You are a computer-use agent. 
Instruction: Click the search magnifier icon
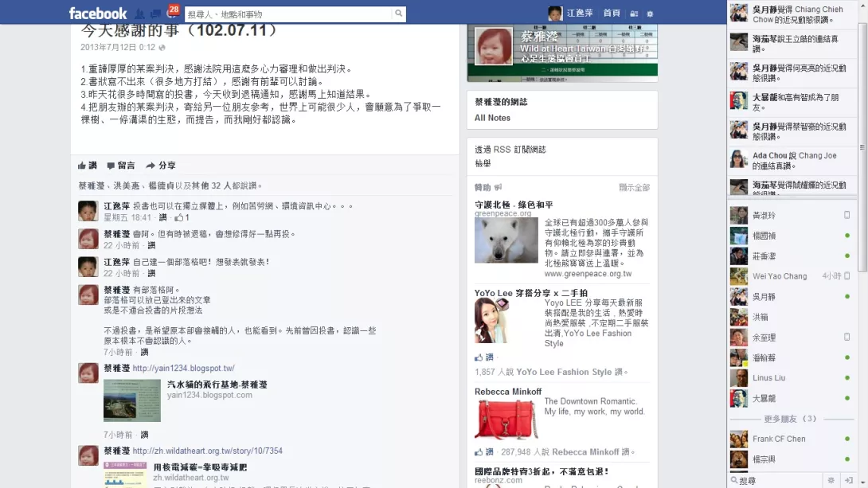399,14
